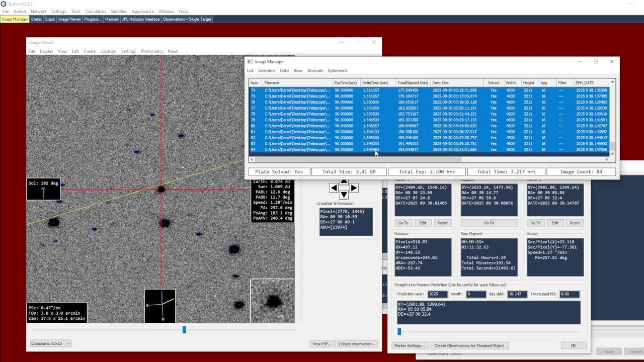Click the Image Viewer frame position slider
Screen dimensions: 644x362
pos(184,330)
